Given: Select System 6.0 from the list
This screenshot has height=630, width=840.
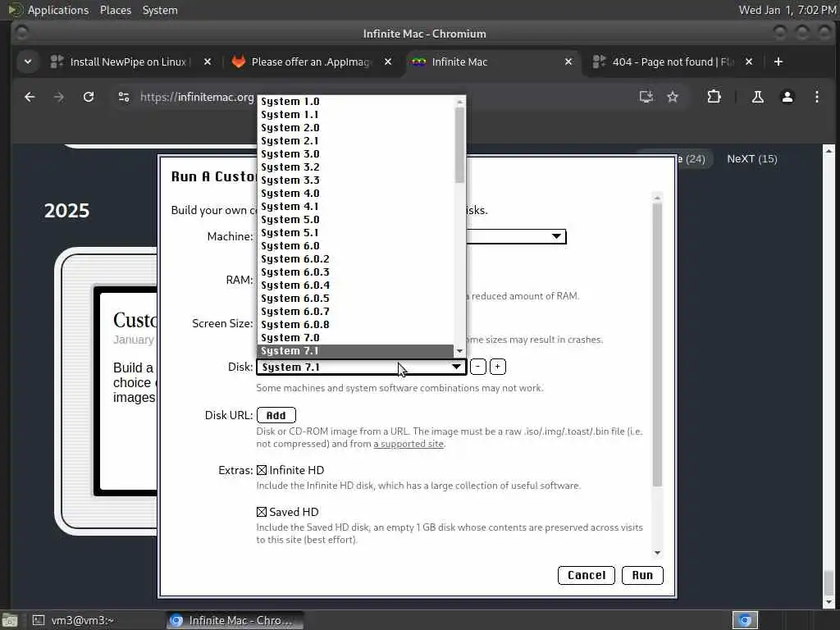Looking at the screenshot, I should (356, 246).
